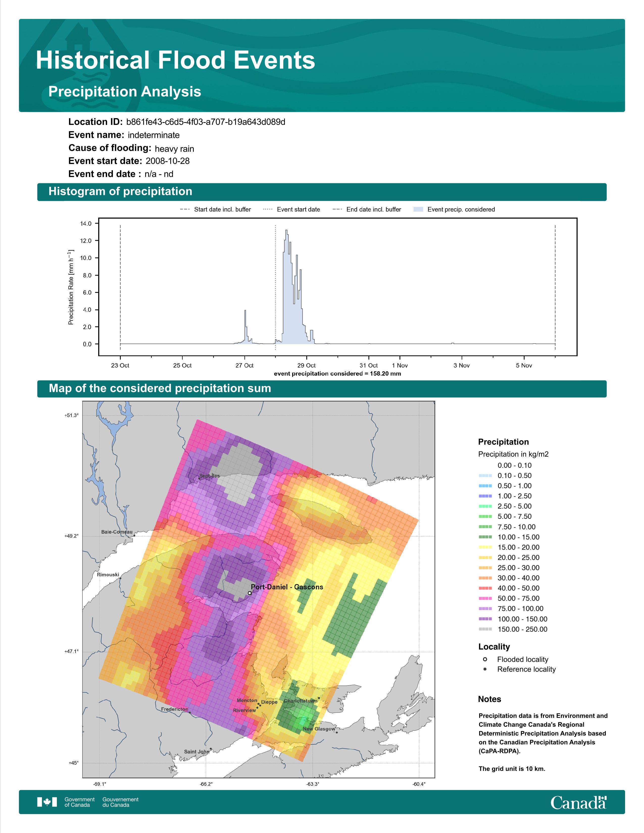The image size is (644, 833).
Task: Click the 29 Oct tick label on histogram
Action: (306, 366)
